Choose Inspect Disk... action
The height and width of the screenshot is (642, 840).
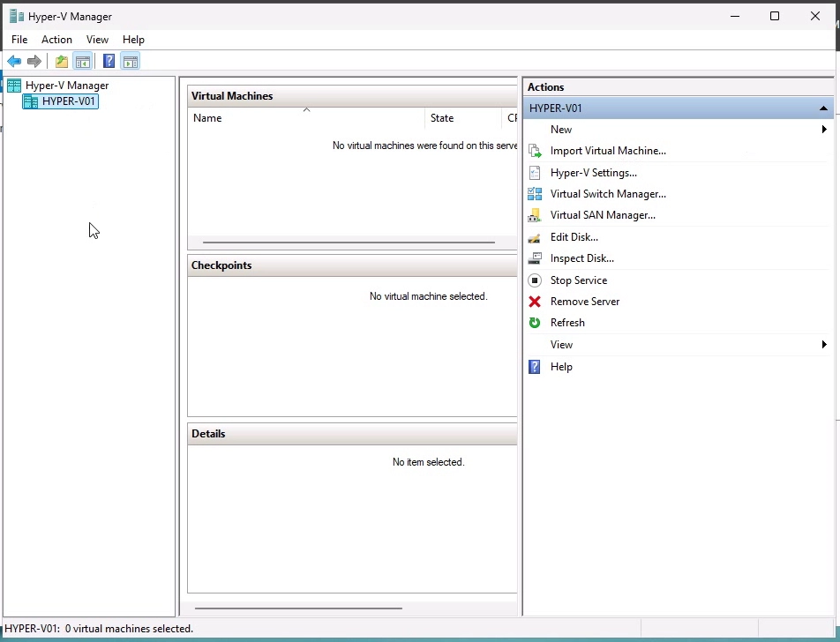click(x=581, y=258)
